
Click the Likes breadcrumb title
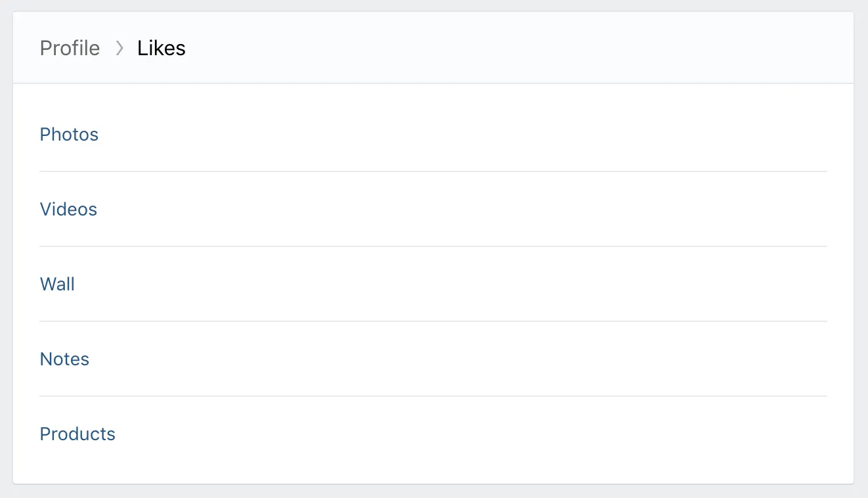(162, 48)
